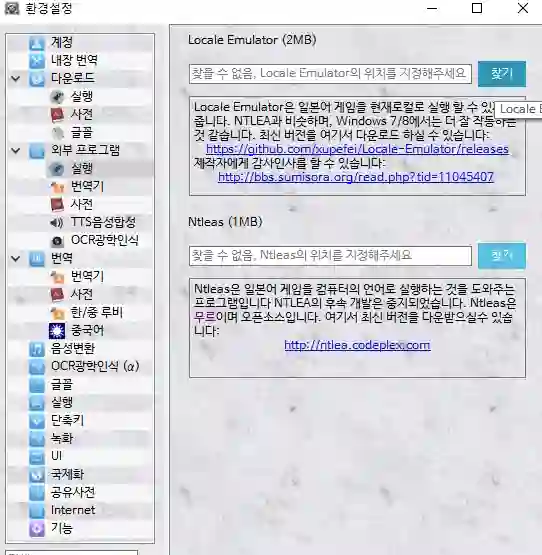
Task: Open 실행 icon under 다운로드
Action: (x=57, y=97)
